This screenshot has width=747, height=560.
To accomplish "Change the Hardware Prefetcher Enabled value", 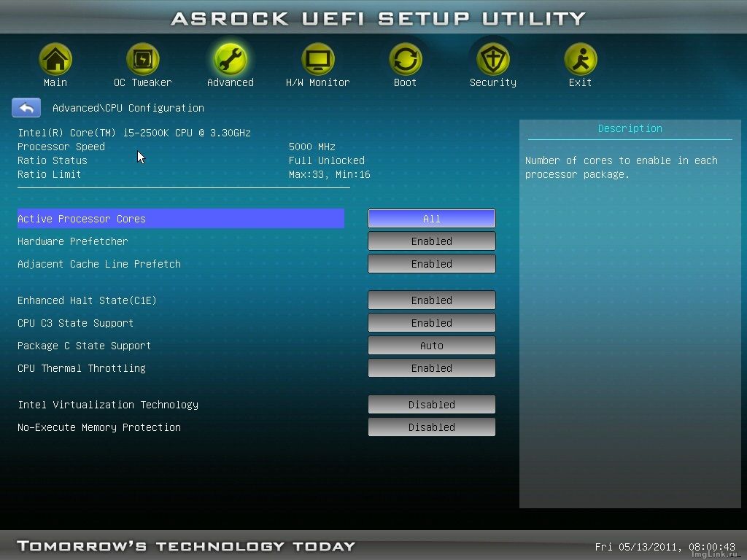I will pyautogui.click(x=432, y=241).
